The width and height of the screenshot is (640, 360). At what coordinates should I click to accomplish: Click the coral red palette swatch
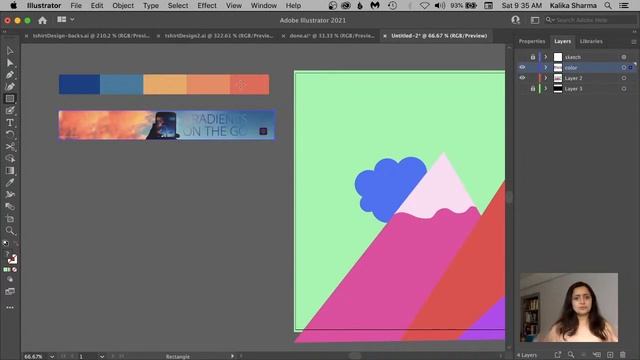click(249, 84)
